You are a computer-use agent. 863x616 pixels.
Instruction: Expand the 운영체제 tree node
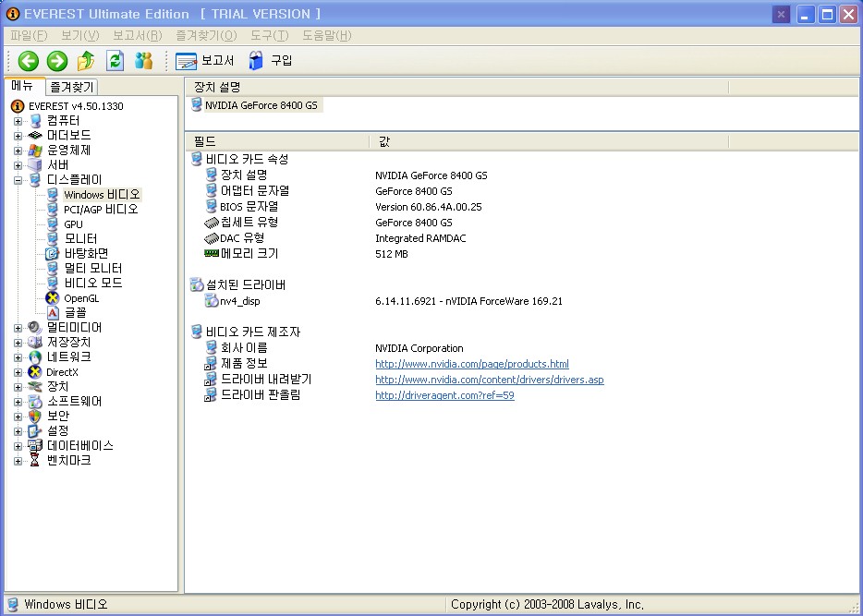[x=18, y=151]
